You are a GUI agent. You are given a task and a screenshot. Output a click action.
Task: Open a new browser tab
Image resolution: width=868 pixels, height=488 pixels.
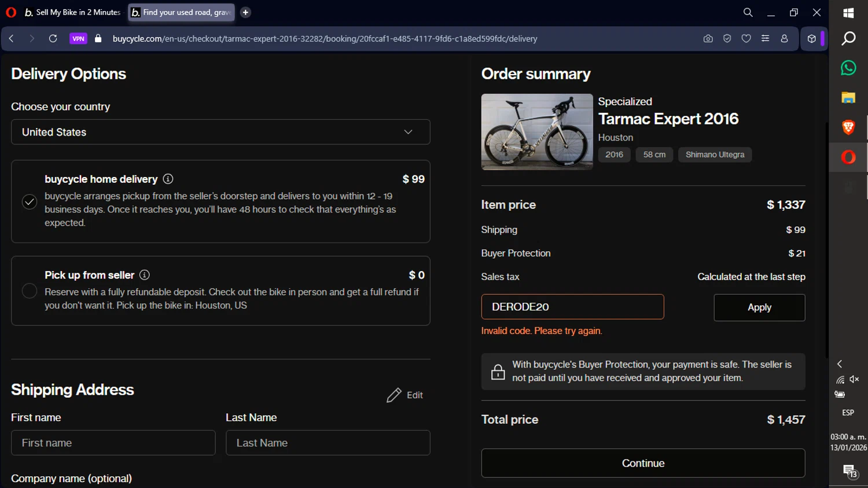pyautogui.click(x=245, y=12)
